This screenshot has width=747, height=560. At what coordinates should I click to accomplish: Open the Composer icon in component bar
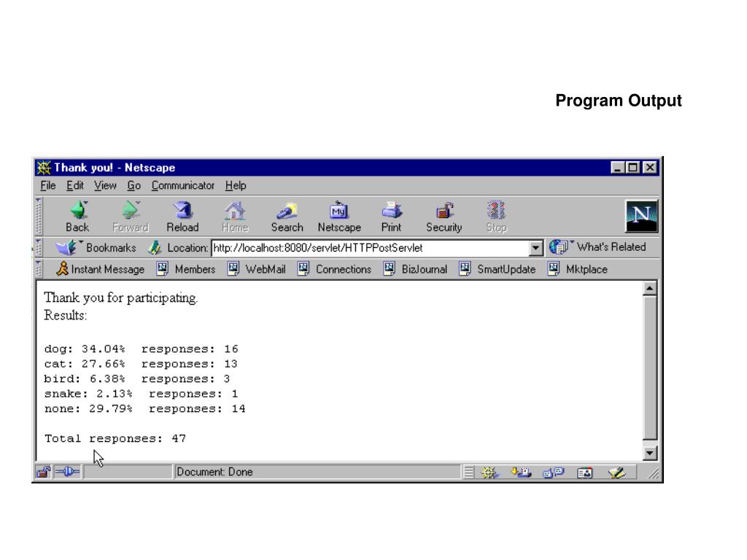[617, 472]
